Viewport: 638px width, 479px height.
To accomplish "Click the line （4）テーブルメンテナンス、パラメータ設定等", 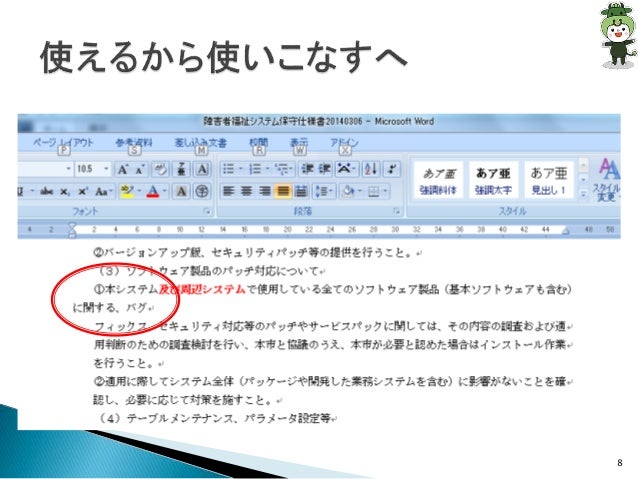I will click(216, 418).
